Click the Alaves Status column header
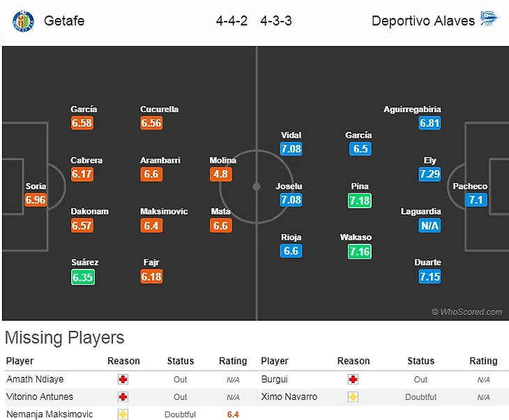This screenshot has height=420, width=509. point(420,361)
